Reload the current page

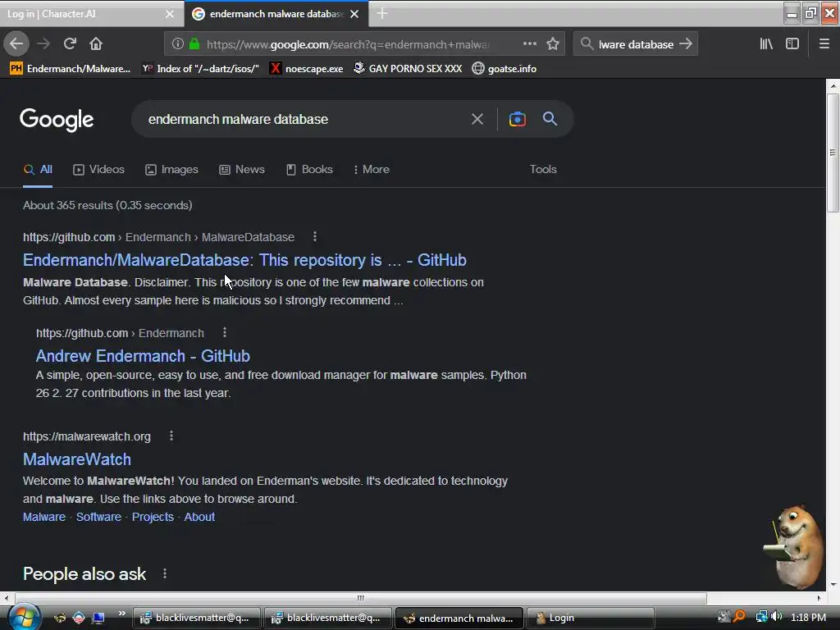[x=71, y=44]
